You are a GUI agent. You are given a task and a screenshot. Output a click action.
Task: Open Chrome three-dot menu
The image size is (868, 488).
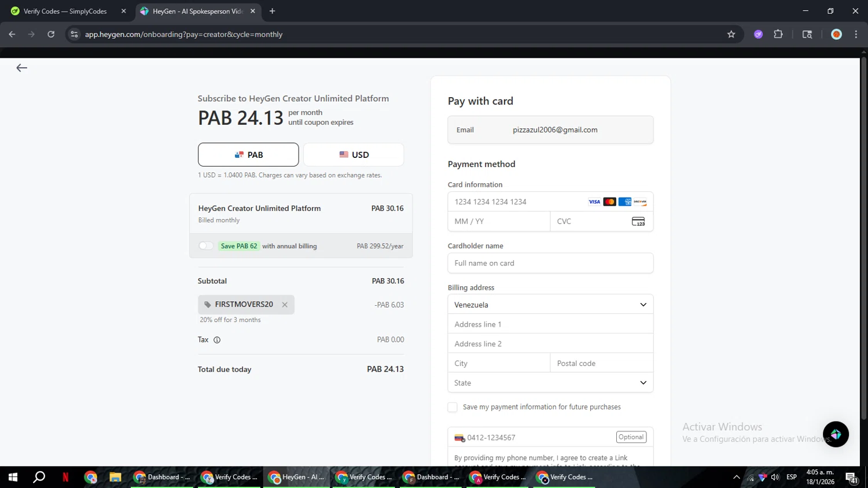[856, 34]
